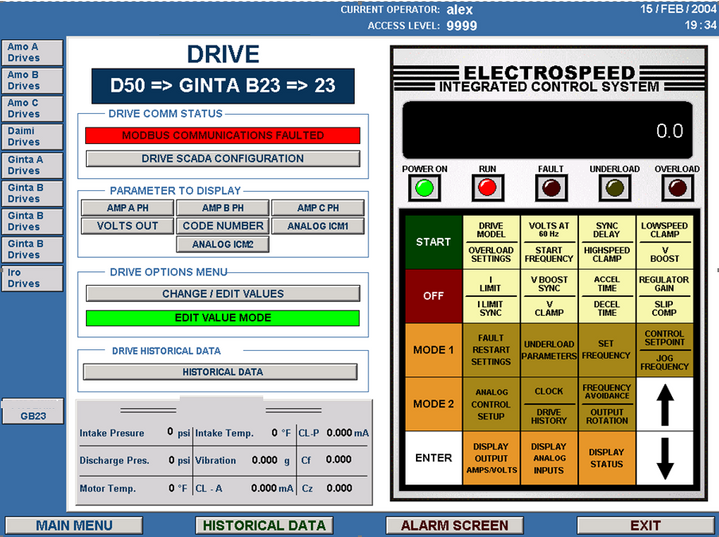This screenshot has height=537, width=719.
Task: Display the VOLTS OUT parameter
Action: click(127, 226)
